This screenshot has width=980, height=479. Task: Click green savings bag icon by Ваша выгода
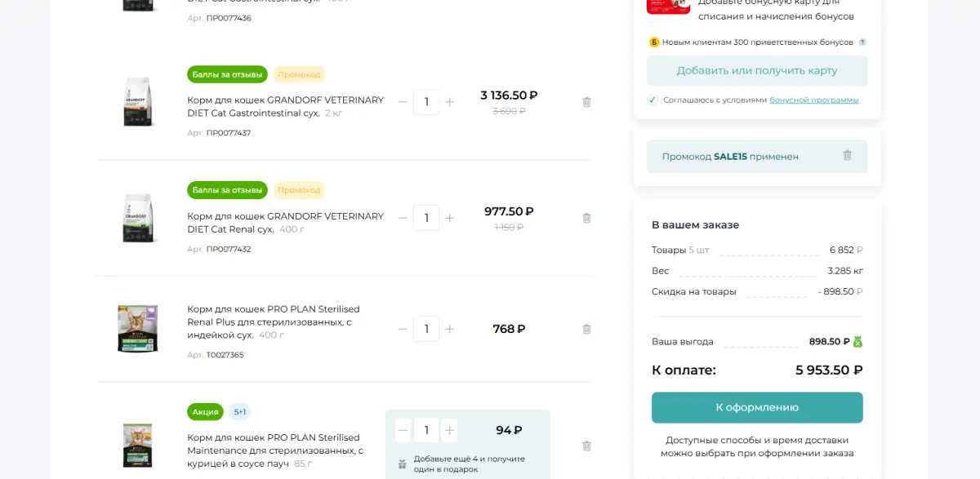(857, 342)
